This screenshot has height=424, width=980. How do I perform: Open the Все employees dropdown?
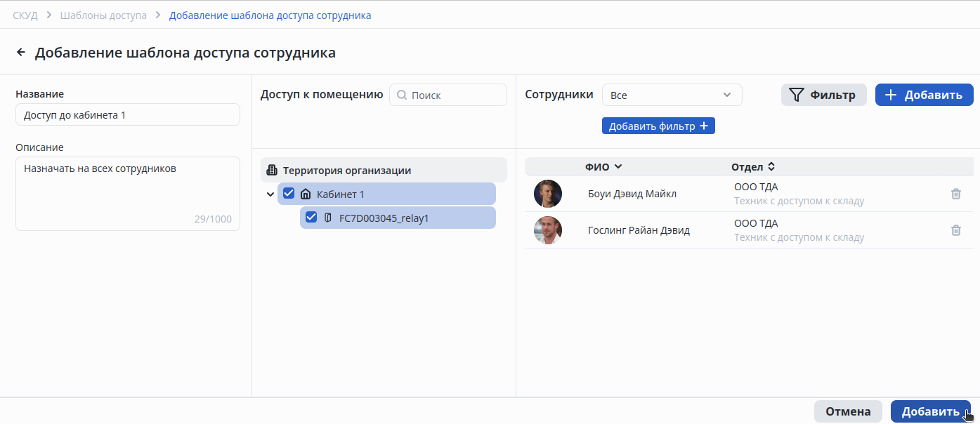[x=671, y=95]
